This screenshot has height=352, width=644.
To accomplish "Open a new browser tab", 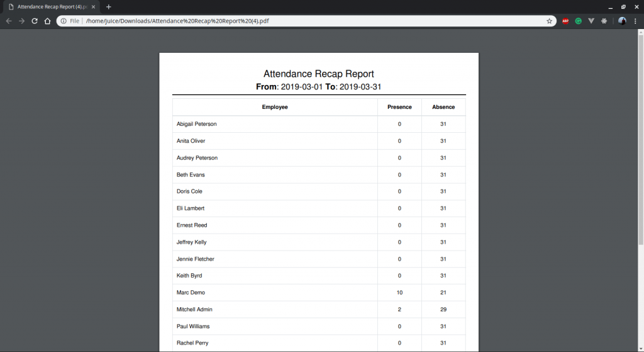I will [x=108, y=7].
